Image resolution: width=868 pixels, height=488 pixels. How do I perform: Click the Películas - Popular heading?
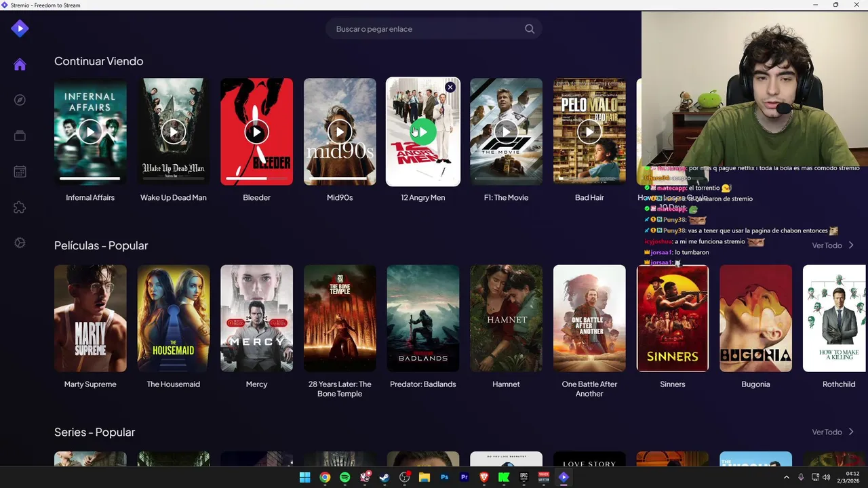click(101, 245)
